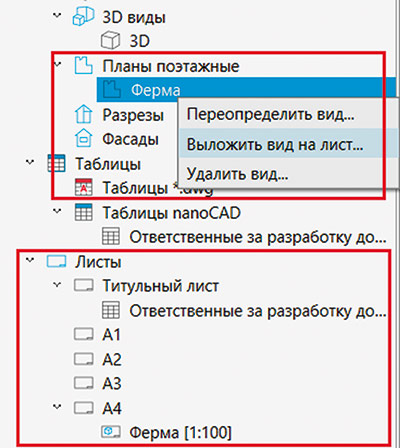
Task: Select the Таблицы group label
Action: point(108,164)
